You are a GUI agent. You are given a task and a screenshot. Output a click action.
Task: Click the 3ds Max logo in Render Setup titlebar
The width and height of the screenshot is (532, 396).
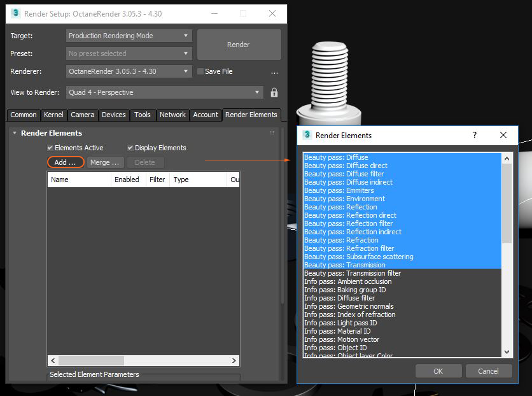[x=15, y=13]
